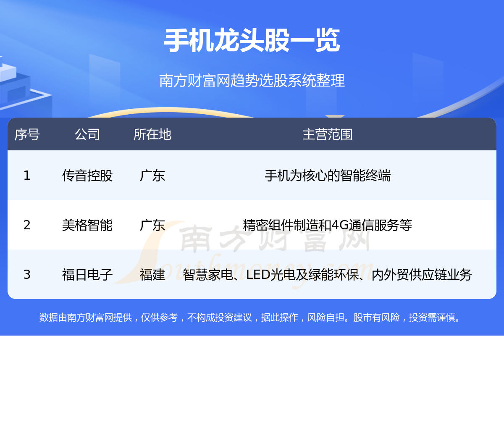The image size is (504, 441).
Task: Select the 所在地 column header
Action: click(x=152, y=134)
